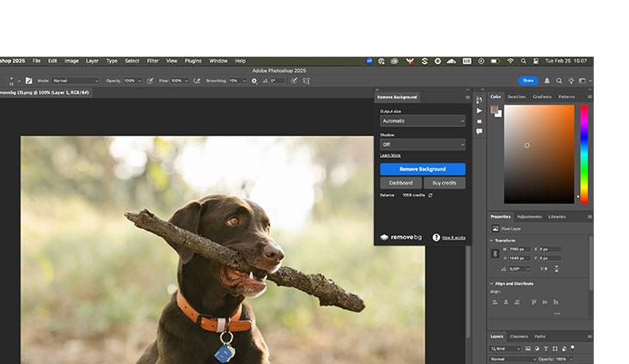Screen dimensions: 629x364
Task: Refresh the credits balance icon
Action: point(431,195)
